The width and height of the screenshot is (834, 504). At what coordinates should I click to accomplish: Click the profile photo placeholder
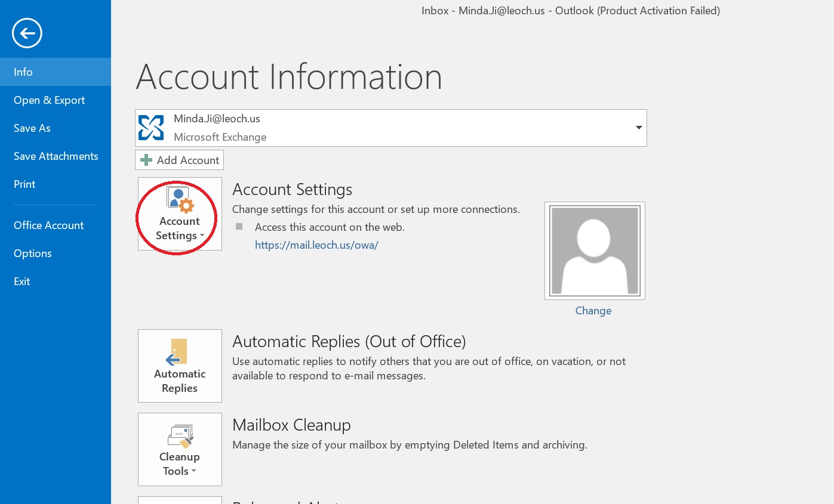(x=595, y=251)
